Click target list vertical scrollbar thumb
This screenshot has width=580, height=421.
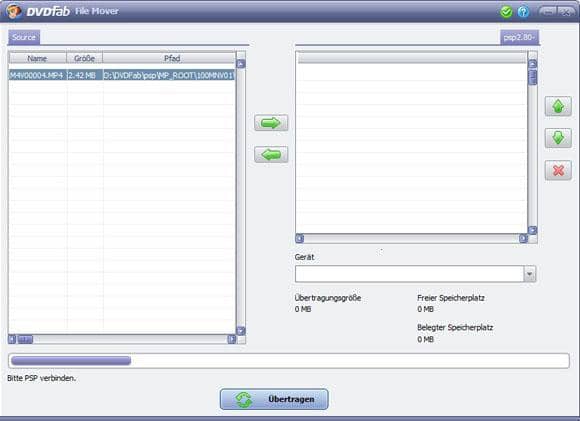pyautogui.click(x=533, y=77)
